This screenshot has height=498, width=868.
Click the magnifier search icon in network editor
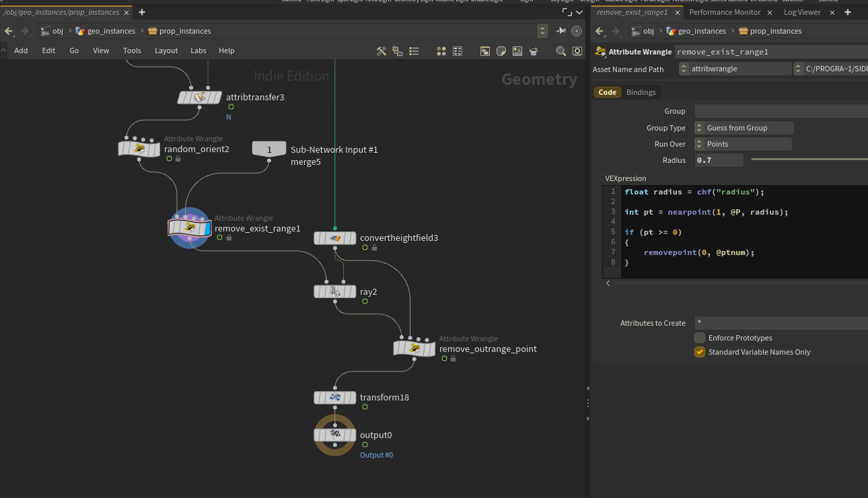560,50
